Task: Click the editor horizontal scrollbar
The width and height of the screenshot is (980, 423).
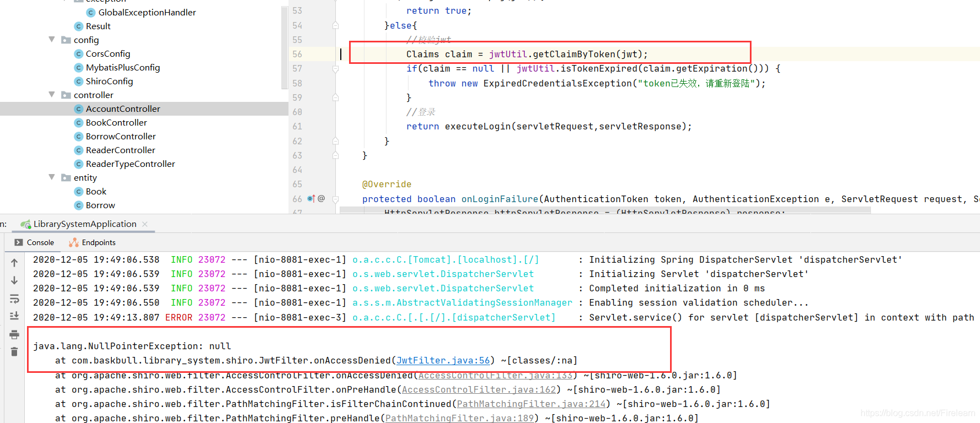Action: [x=605, y=210]
